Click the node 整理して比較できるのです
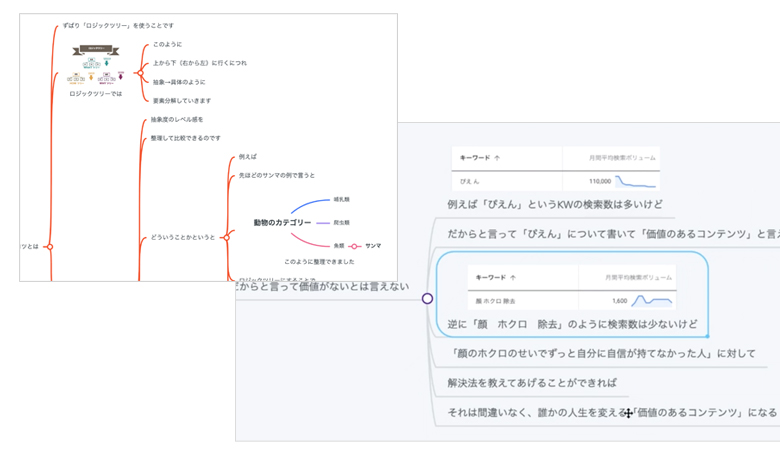Screen dimensions: 780x470 [185, 138]
